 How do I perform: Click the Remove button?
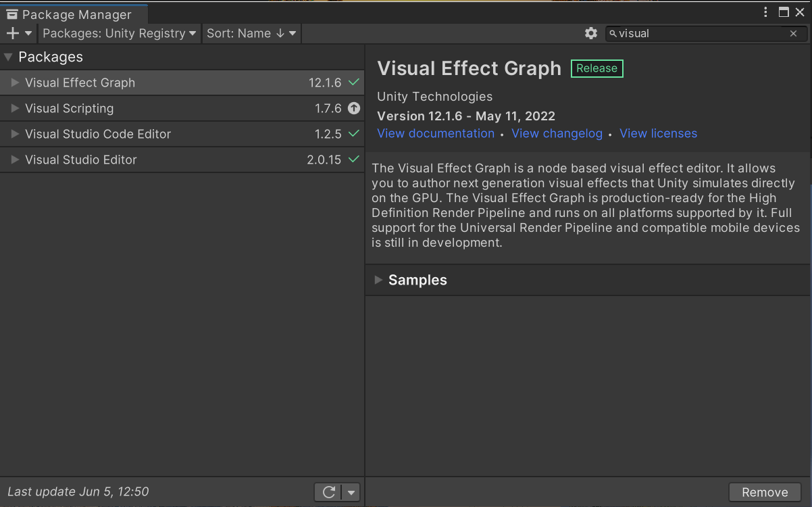point(765,492)
